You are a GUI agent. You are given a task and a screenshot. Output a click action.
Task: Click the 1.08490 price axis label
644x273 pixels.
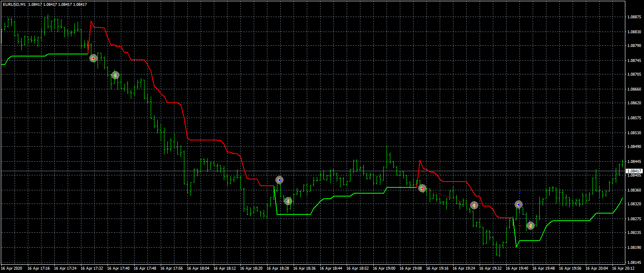click(635, 147)
